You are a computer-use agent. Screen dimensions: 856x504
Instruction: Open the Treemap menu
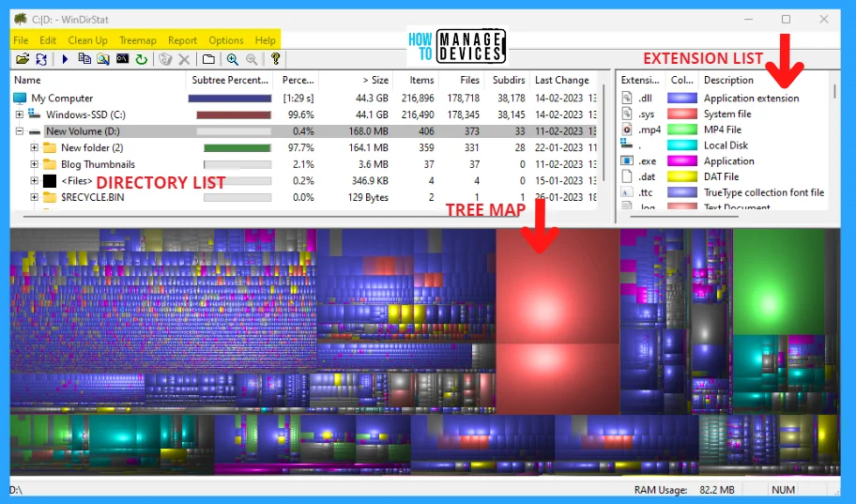pos(138,40)
